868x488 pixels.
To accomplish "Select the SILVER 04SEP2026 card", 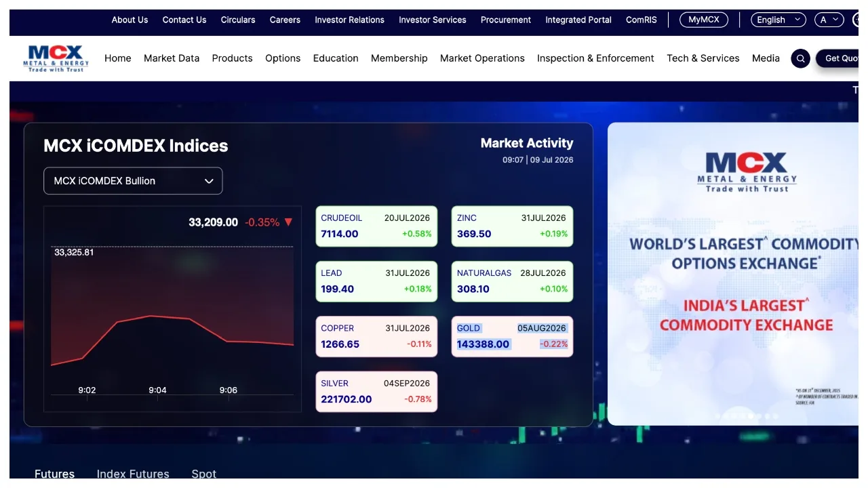I will [x=376, y=391].
